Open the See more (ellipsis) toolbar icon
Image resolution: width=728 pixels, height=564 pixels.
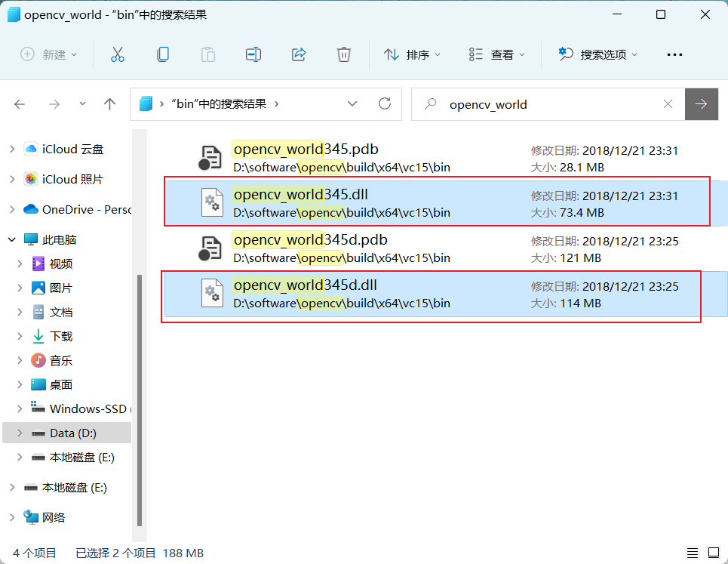click(674, 54)
